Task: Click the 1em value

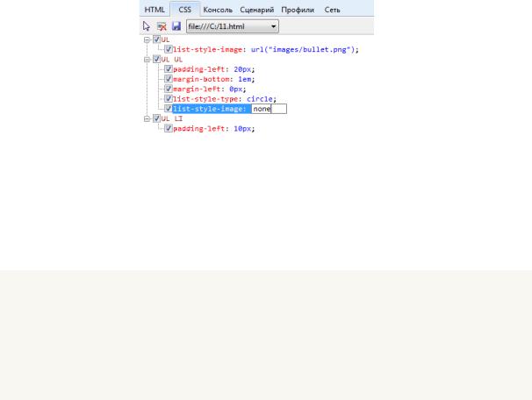Action: click(x=244, y=79)
